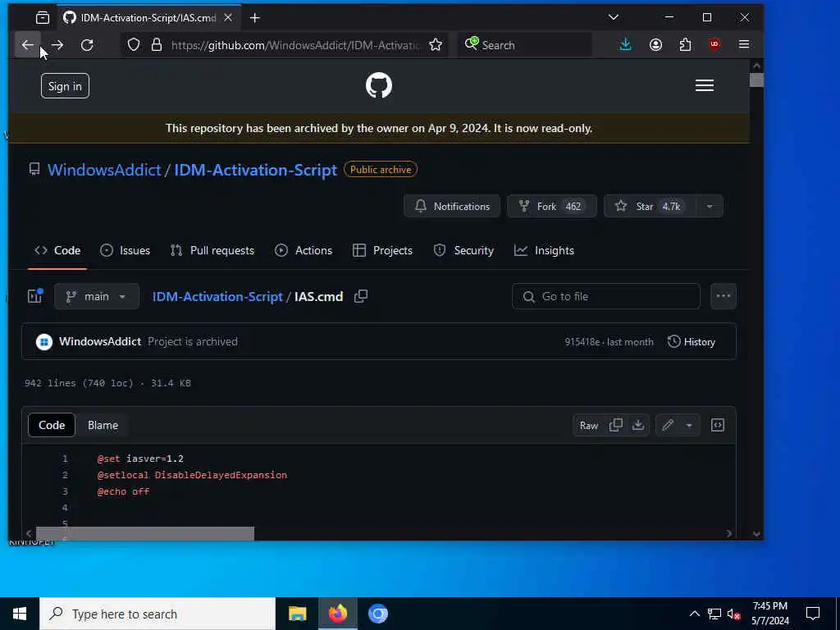Close the IDM-Activation-Script tab

click(x=228, y=18)
